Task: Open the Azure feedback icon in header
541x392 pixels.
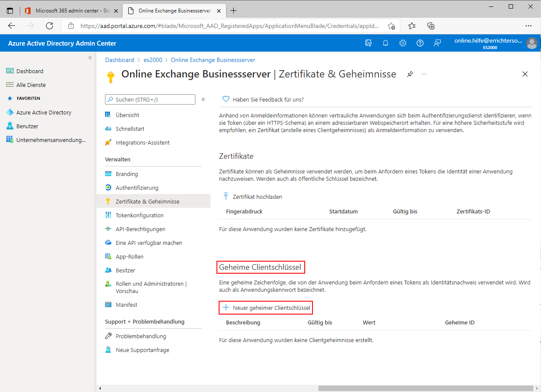Action: pyautogui.click(x=437, y=43)
